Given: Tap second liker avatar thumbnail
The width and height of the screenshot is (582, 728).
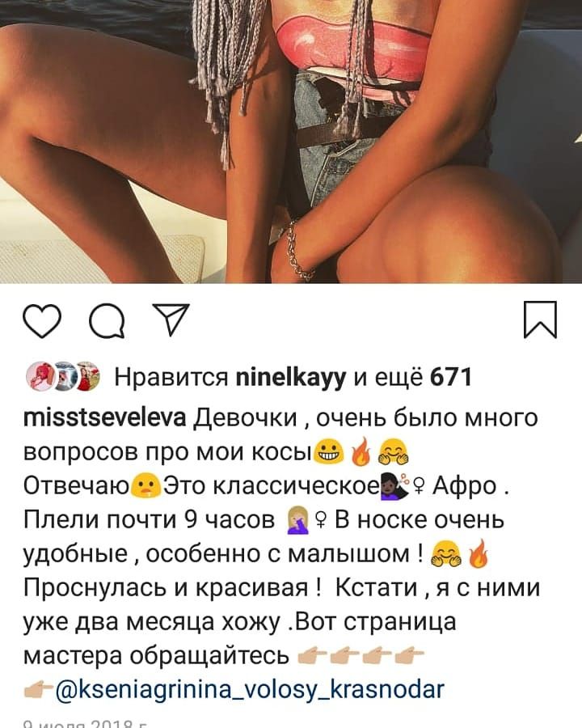Looking at the screenshot, I should [64, 375].
